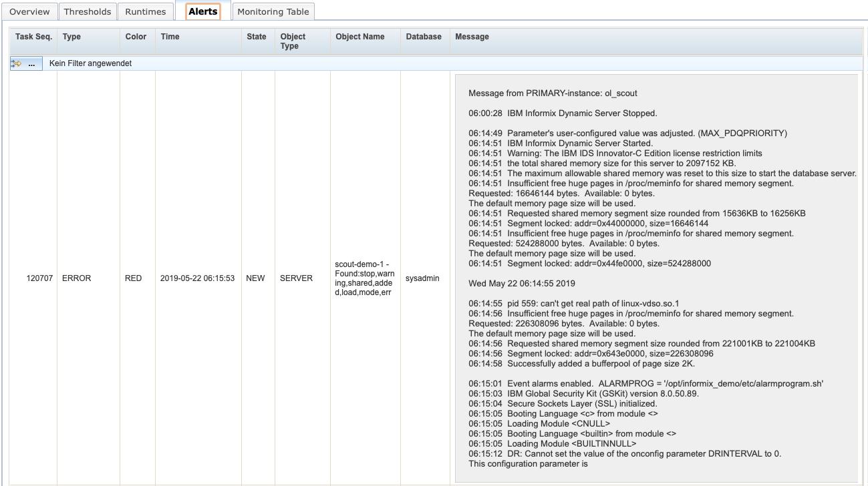
Task: Click the MAX_PDQPRIORITY adjusted message line
Action: coord(627,134)
